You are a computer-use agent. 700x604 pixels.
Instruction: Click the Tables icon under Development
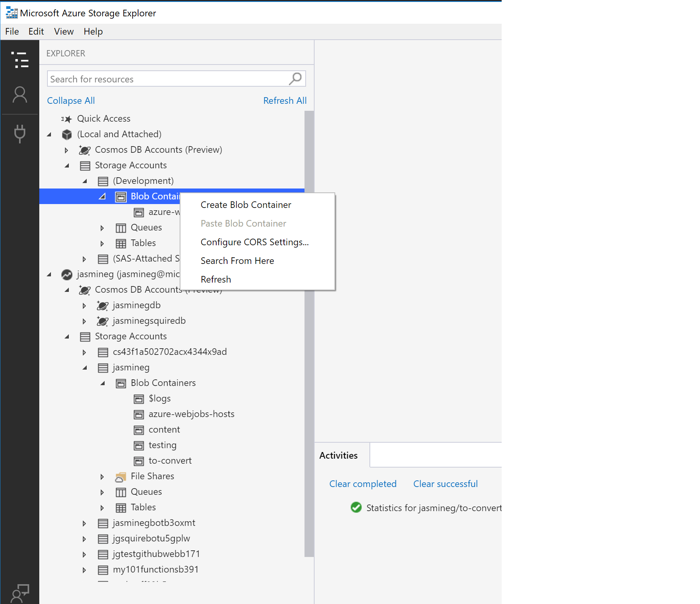pos(121,243)
